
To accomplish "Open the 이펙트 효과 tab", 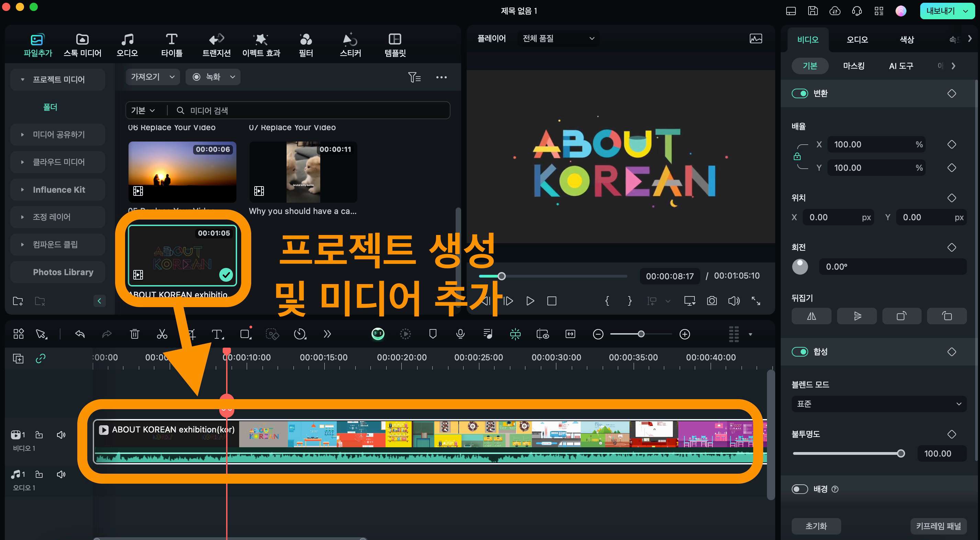I will [261, 45].
